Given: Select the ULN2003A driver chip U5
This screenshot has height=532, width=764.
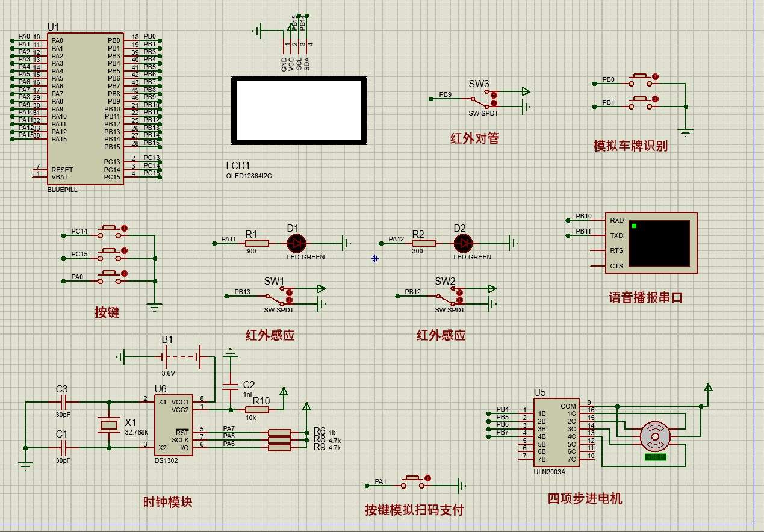Looking at the screenshot, I should tap(557, 433).
